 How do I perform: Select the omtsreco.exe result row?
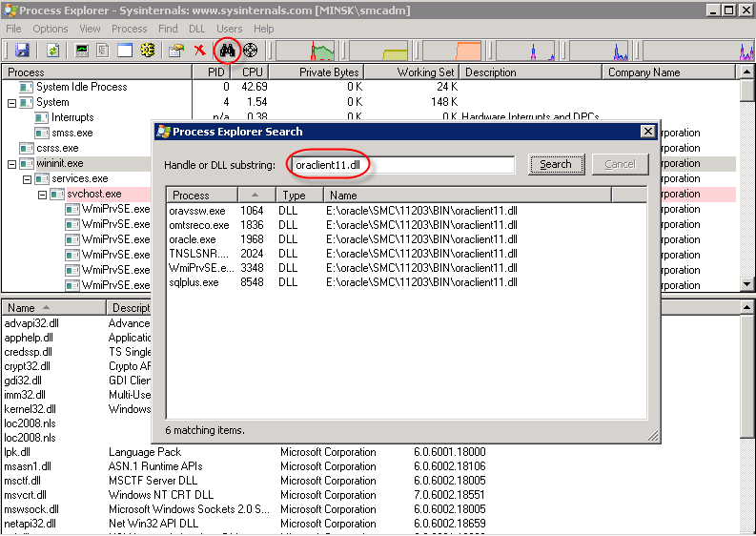tap(406, 225)
